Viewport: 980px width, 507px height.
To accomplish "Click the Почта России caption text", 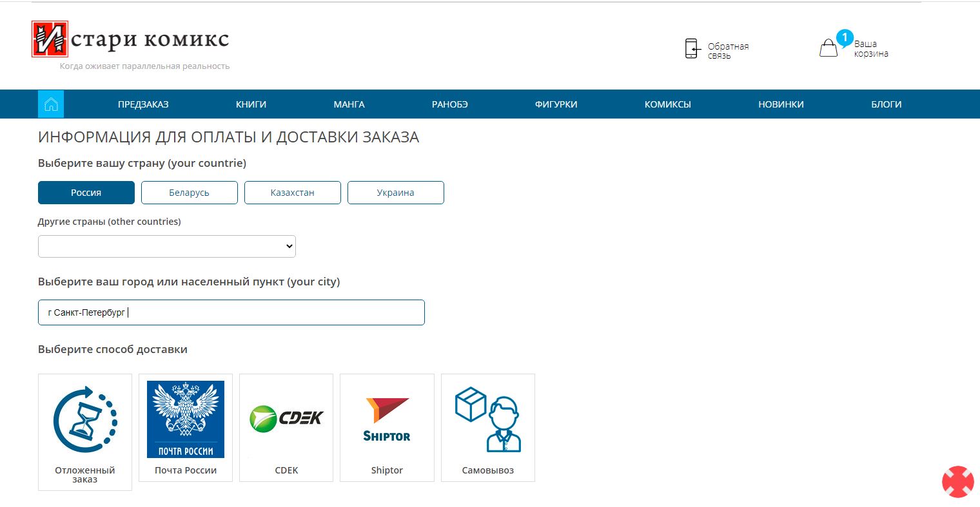I will (186, 470).
